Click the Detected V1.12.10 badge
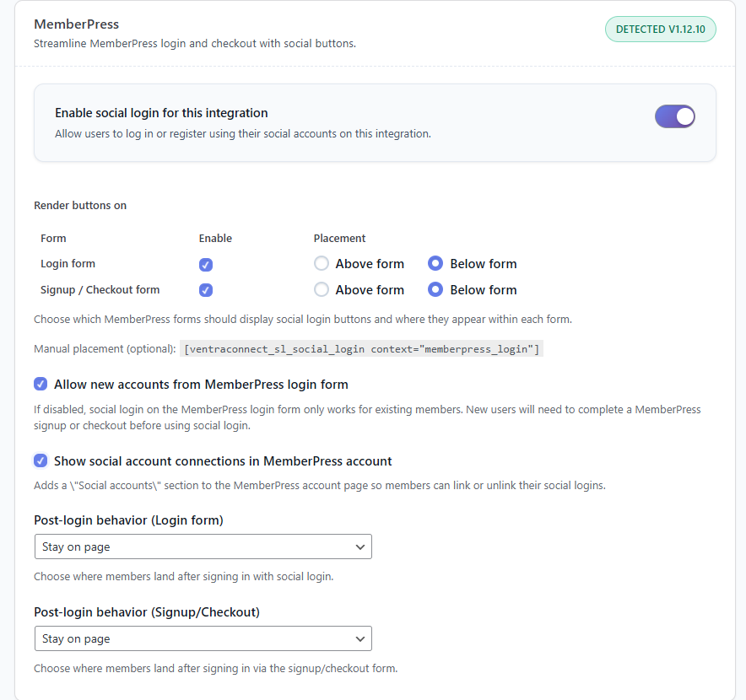Screen dimensions: 746x700 click(660, 29)
